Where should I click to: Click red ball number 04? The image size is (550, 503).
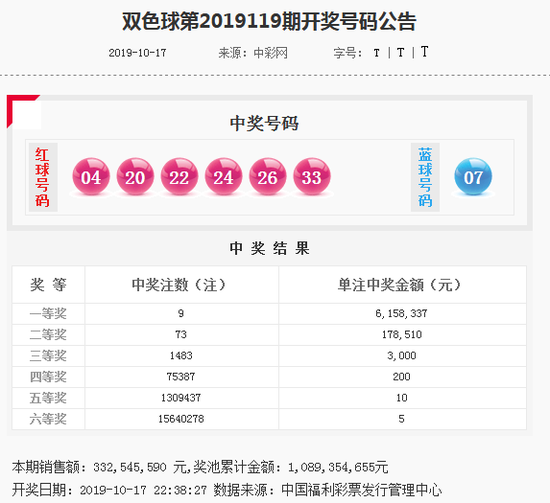[91, 176]
